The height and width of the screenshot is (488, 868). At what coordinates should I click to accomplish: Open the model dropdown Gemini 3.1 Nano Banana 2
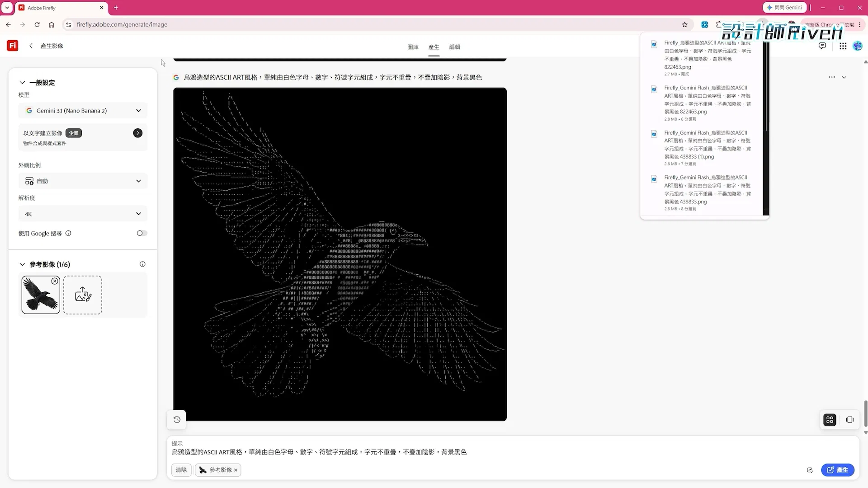pyautogui.click(x=83, y=111)
